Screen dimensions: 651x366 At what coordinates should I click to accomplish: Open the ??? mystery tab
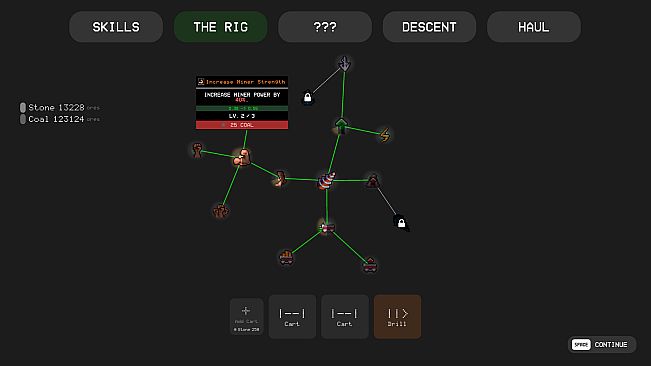[325, 27]
